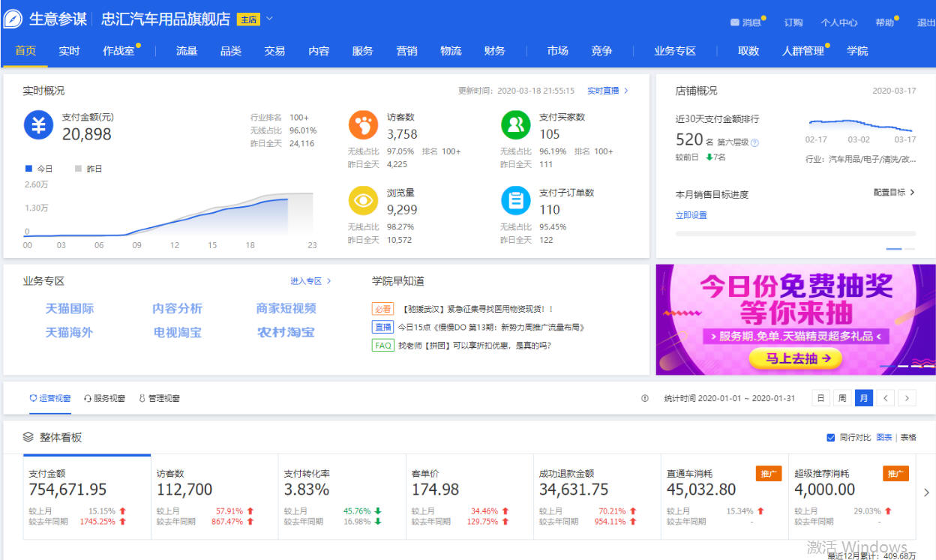Click the 消息 envelope icon
The height and width of the screenshot is (560, 936).
coord(735,22)
